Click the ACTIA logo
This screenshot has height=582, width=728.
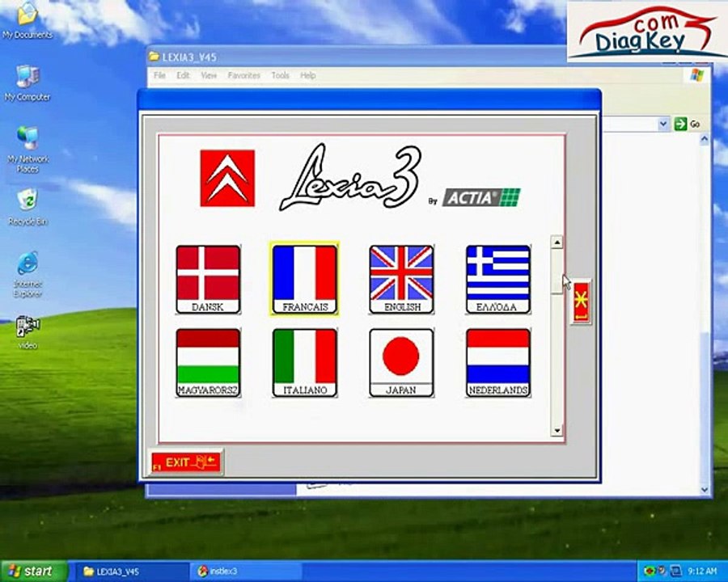pos(481,197)
